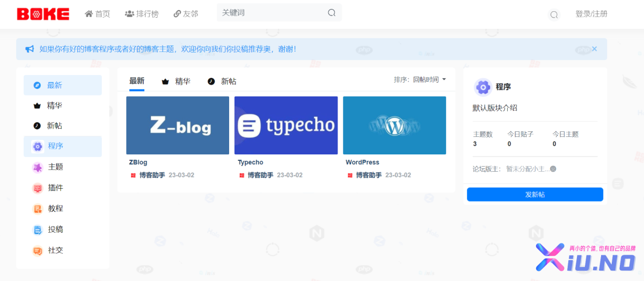The image size is (644, 281).
Task: Click the sidebar 社交 icon
Action: (38, 250)
